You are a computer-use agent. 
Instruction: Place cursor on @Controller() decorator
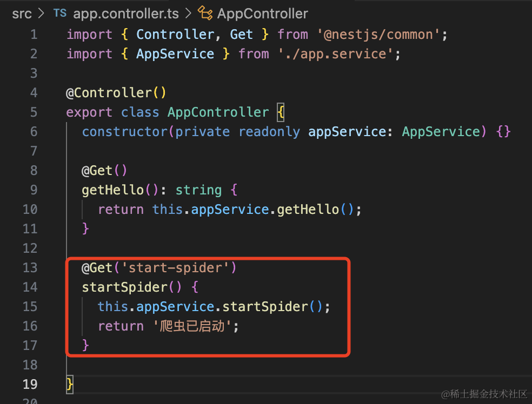(x=116, y=93)
